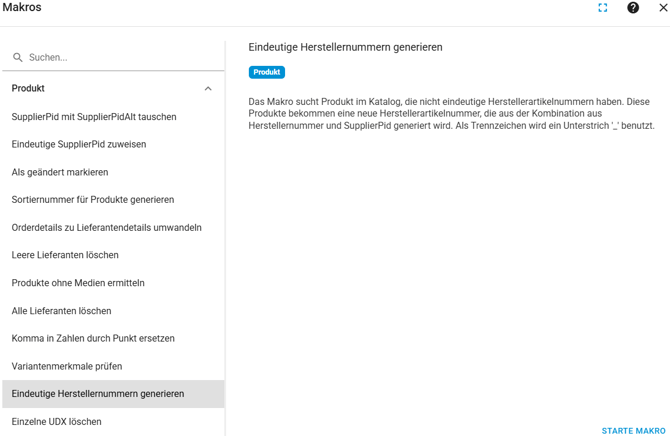Select Eindeutige SupplierPid zuweisen macro
The image size is (670, 436).
click(x=79, y=144)
